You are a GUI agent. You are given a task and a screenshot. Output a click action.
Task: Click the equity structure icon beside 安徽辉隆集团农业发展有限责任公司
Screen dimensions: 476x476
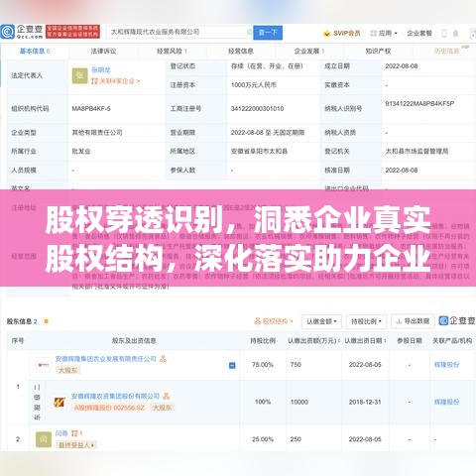[163, 358]
